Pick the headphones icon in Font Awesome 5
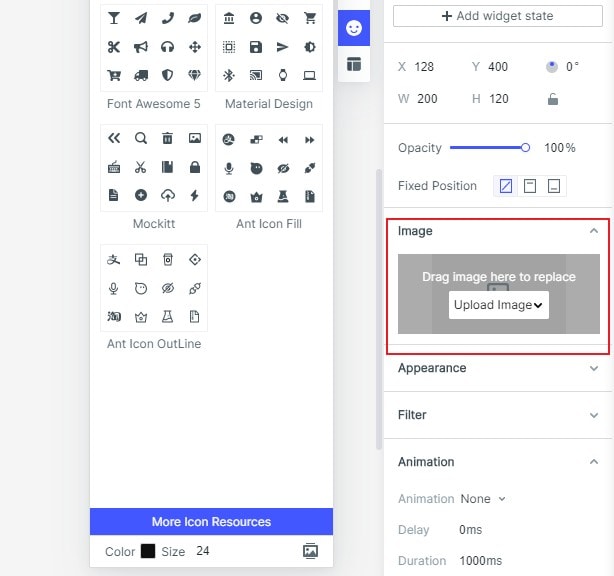614x576 pixels. tap(168, 47)
